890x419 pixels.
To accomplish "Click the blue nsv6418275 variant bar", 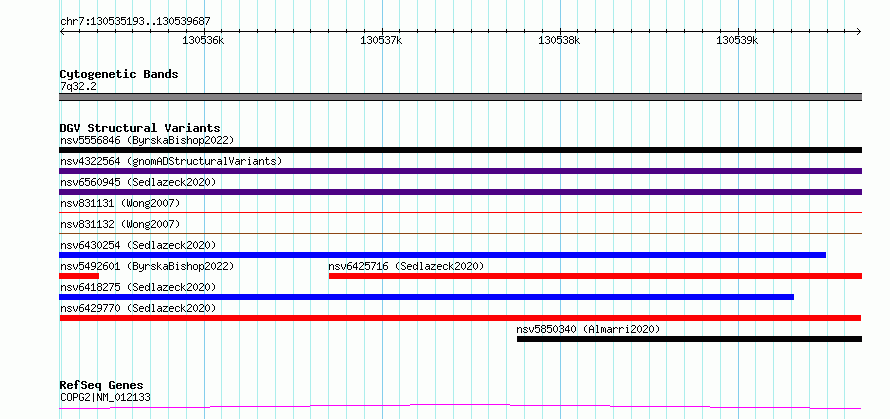I will coord(426,297).
